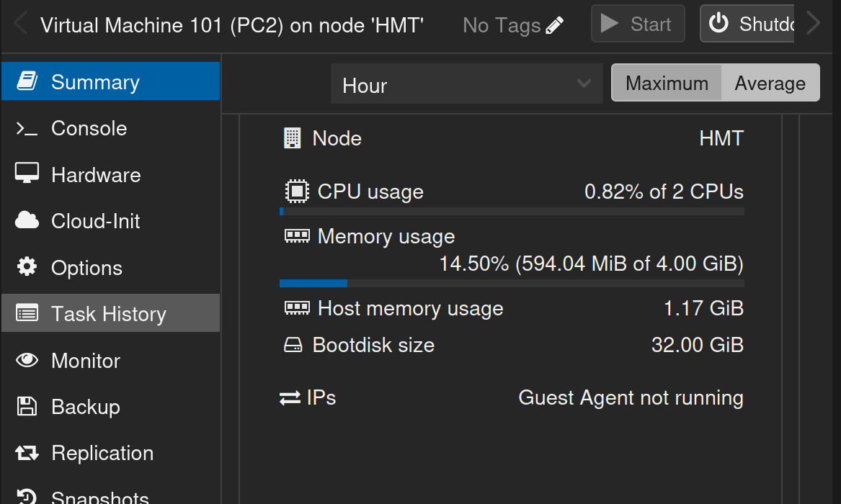The height and width of the screenshot is (504, 841).
Task: Select the Maximum graph mode
Action: point(667,83)
